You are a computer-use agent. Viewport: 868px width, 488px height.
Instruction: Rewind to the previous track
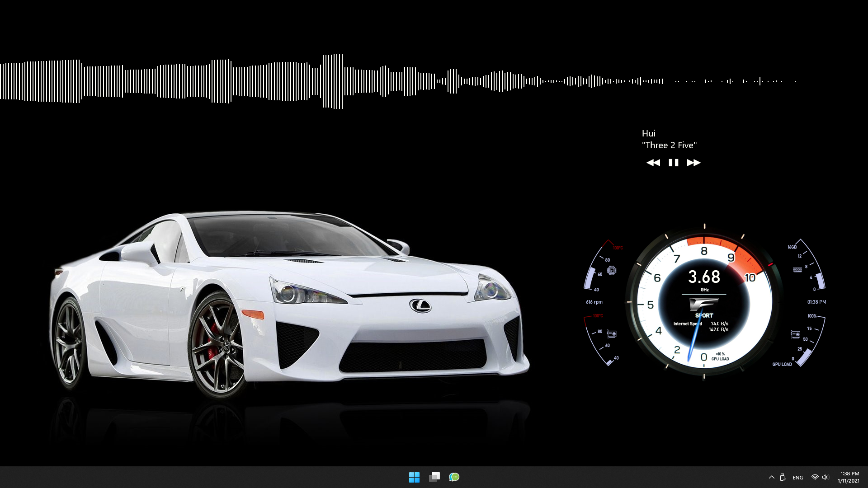(x=653, y=163)
